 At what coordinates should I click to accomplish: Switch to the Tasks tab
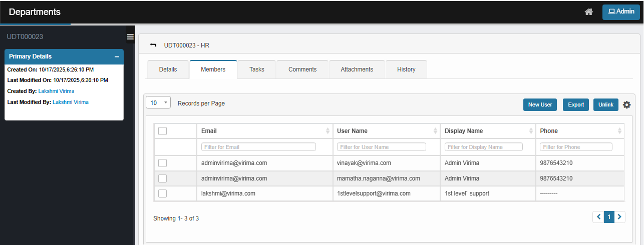tap(257, 69)
